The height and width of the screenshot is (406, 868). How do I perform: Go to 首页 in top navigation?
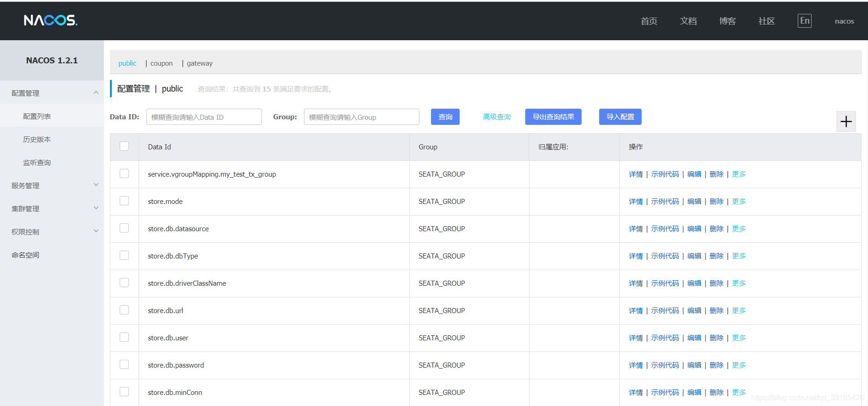pyautogui.click(x=649, y=21)
